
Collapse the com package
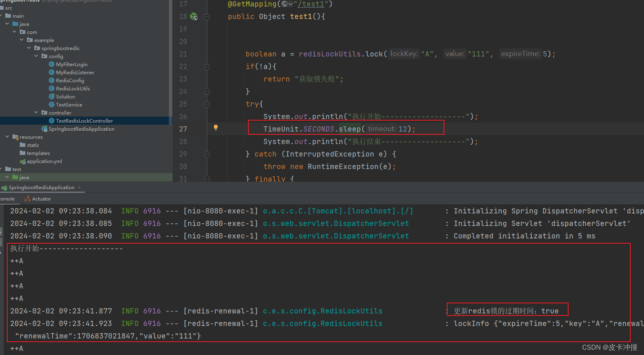coord(15,32)
